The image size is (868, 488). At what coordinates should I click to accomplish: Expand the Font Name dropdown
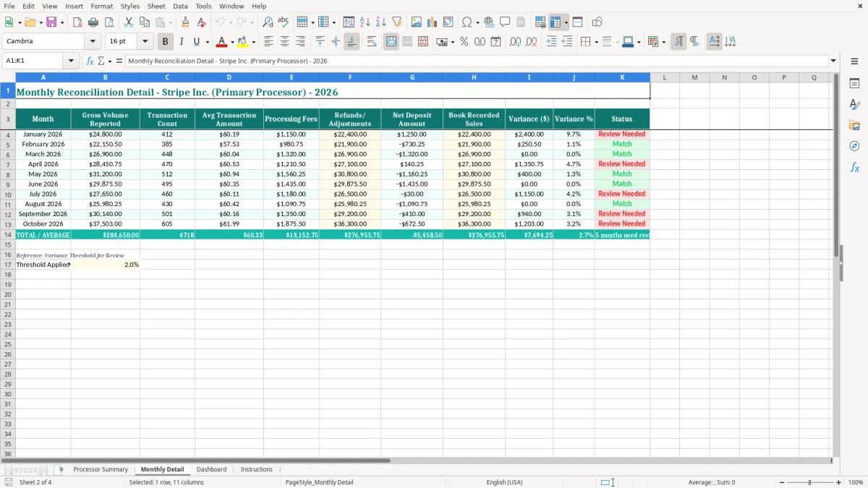point(93,42)
